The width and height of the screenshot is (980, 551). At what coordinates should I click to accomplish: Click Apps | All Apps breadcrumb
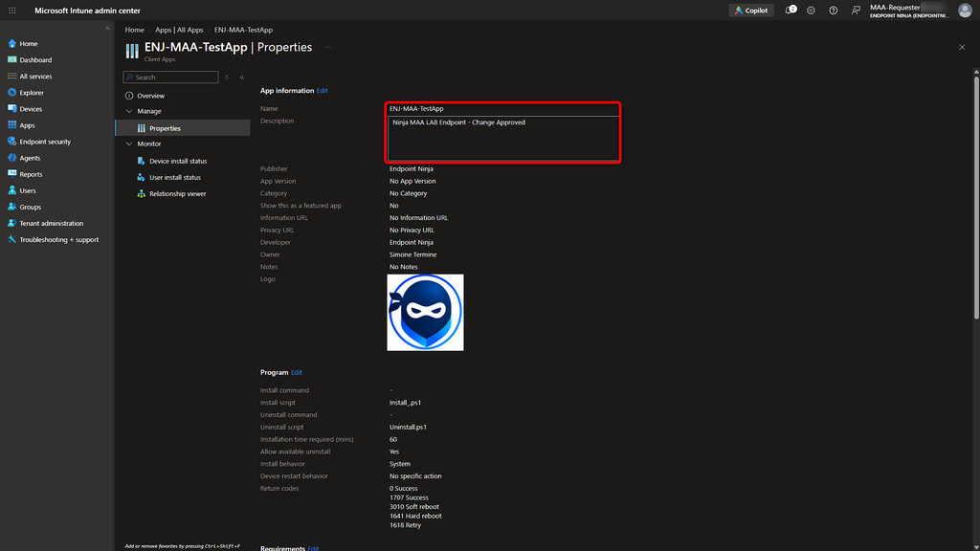pyautogui.click(x=179, y=30)
